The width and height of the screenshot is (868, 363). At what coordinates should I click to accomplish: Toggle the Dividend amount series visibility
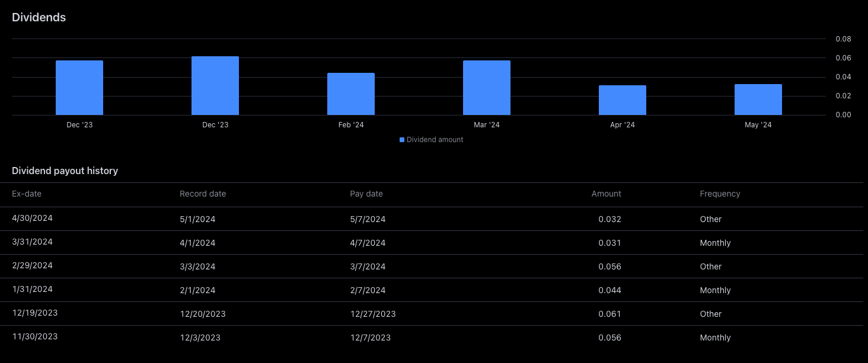click(431, 139)
